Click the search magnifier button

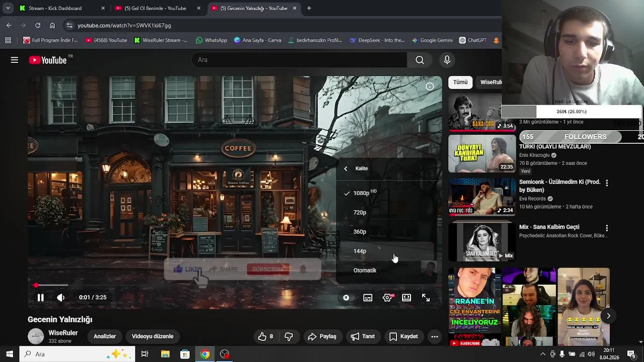[420, 60]
